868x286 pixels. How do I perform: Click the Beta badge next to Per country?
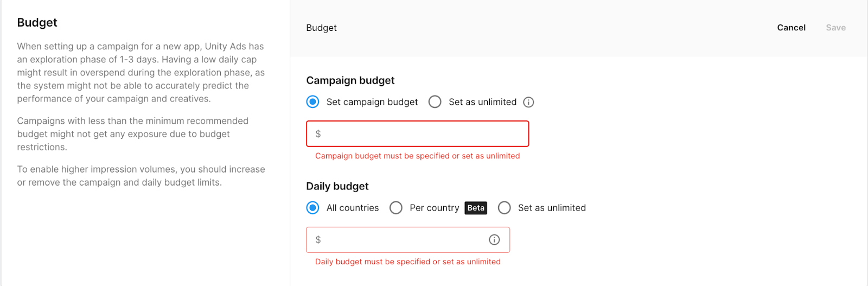(476, 208)
